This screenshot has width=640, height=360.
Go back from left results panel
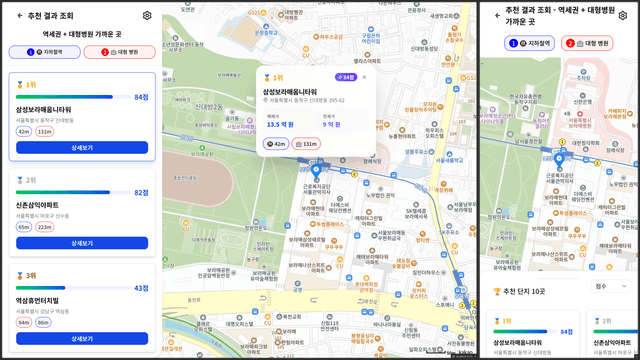pos(20,16)
